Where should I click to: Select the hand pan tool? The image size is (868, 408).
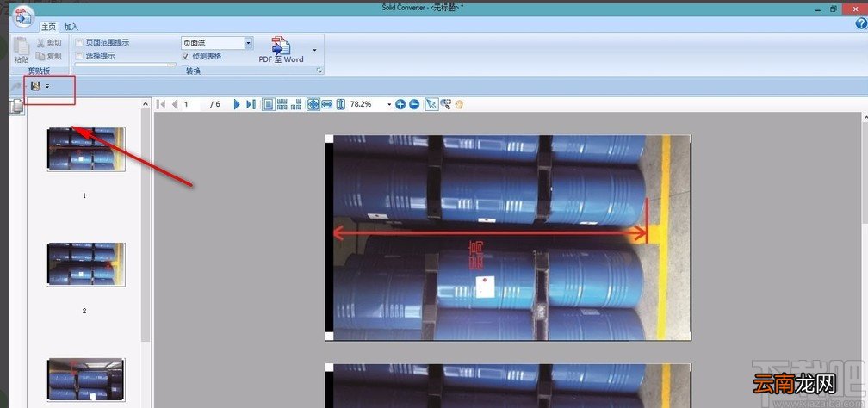[x=459, y=104]
